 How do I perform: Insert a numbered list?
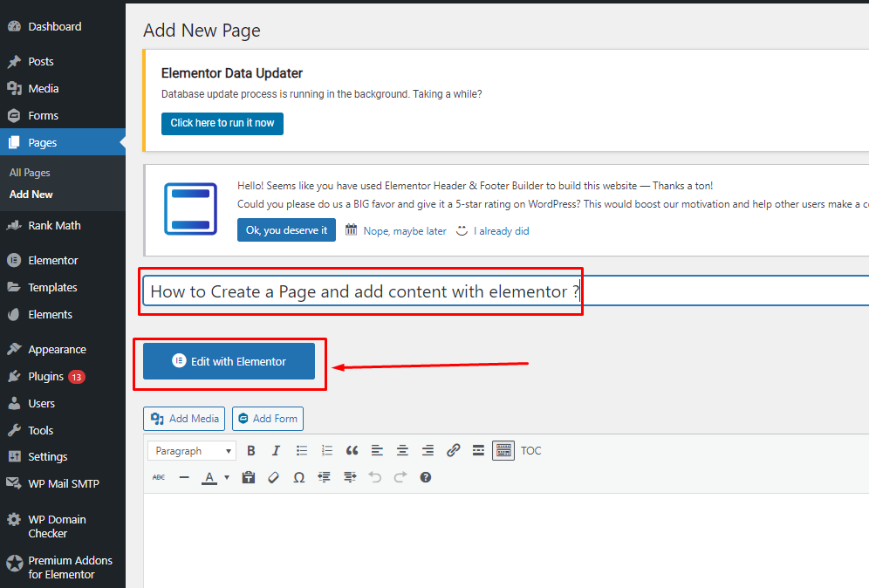327,450
